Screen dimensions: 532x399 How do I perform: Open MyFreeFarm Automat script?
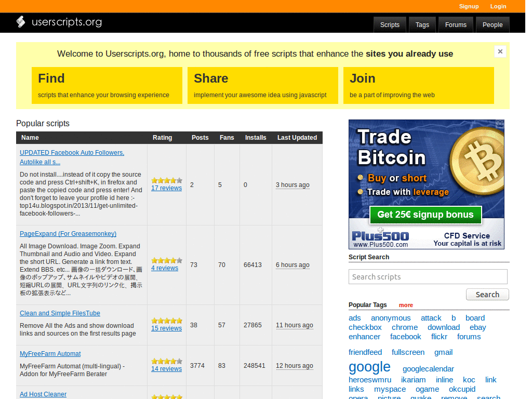50,354
